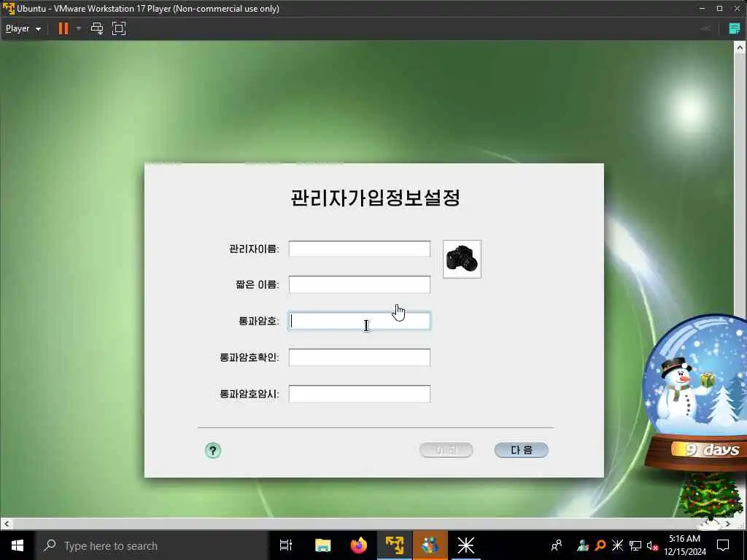Open the People tray icon
The width and height of the screenshot is (747, 560).
556,545
